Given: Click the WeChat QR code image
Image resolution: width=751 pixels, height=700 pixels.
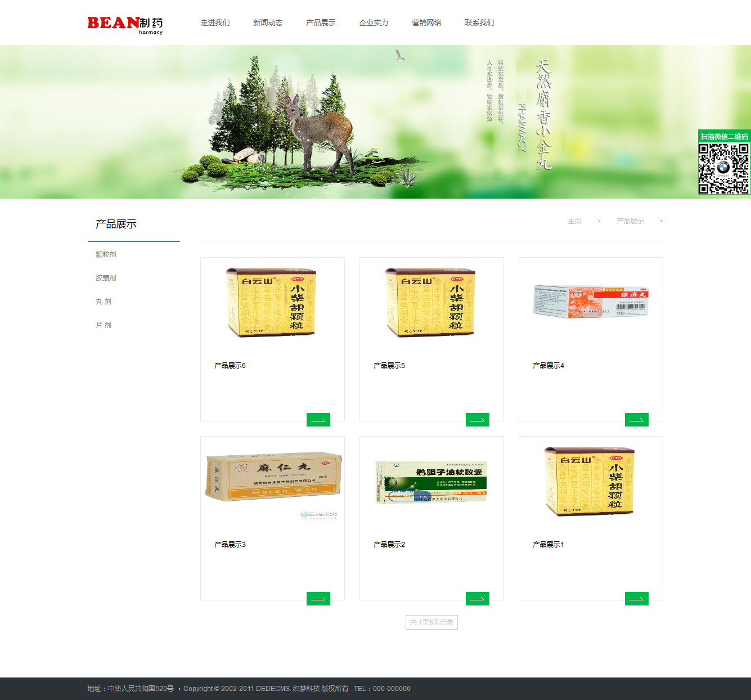Looking at the screenshot, I should click(723, 168).
